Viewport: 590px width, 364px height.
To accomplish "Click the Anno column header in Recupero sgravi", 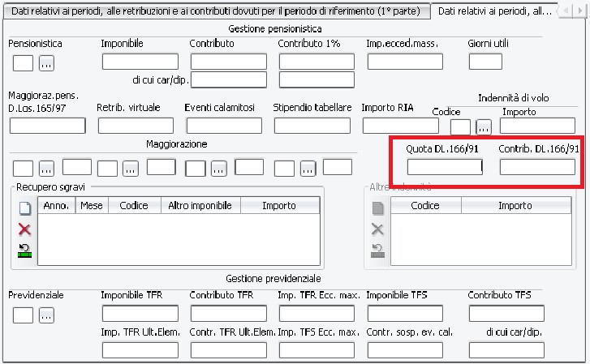I will pos(56,206).
